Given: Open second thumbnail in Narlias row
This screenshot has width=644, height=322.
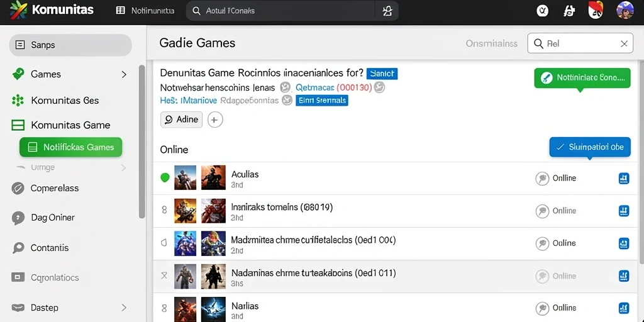Looking at the screenshot, I should pos(214,309).
